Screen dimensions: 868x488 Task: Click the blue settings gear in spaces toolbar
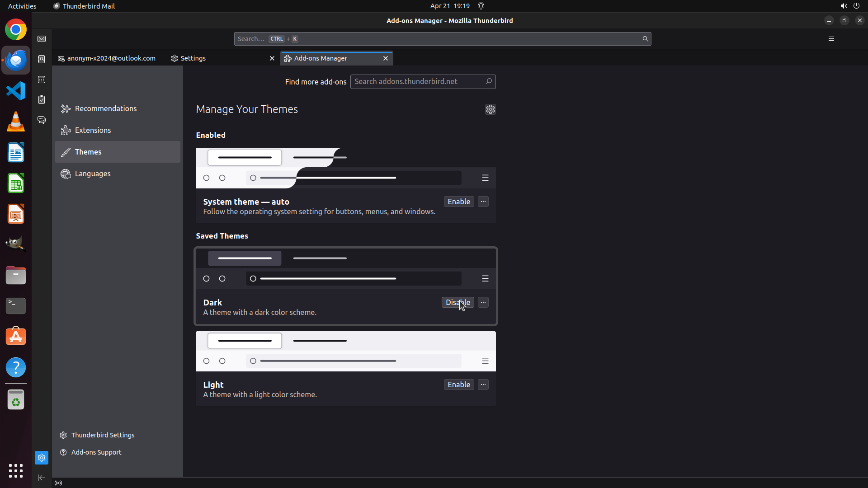pyautogui.click(x=42, y=458)
